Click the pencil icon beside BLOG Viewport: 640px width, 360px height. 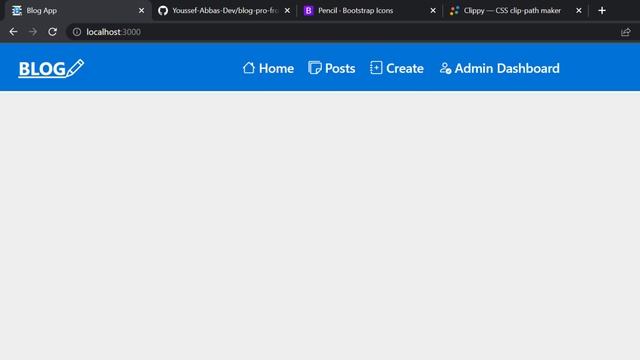75,68
